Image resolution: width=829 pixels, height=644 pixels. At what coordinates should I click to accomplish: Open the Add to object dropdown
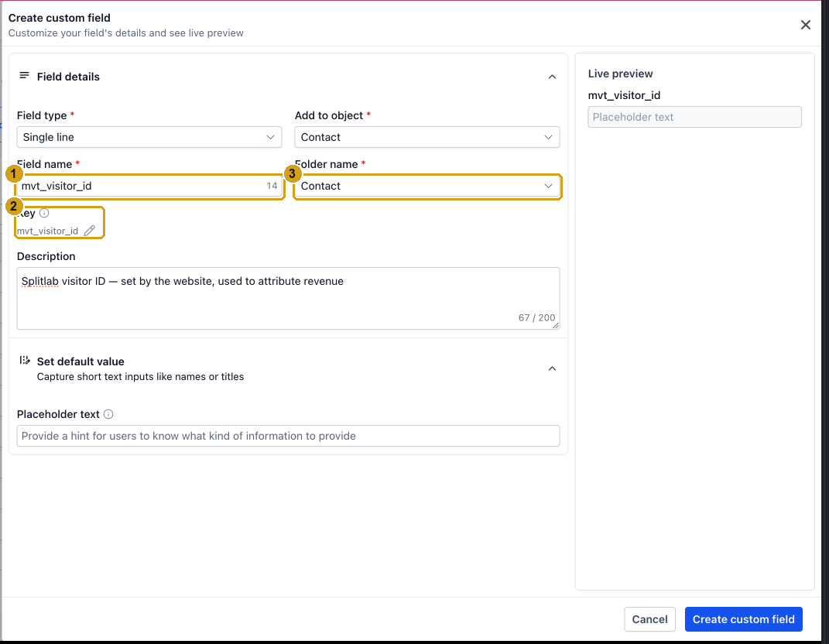(x=427, y=137)
